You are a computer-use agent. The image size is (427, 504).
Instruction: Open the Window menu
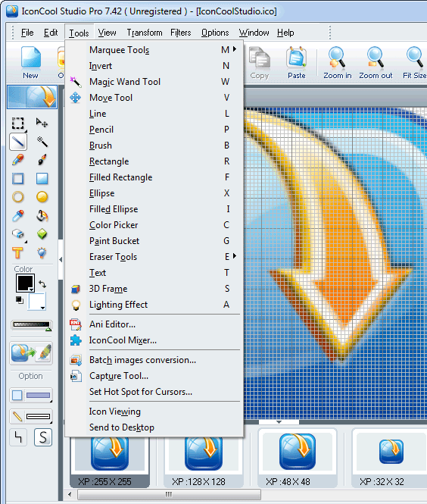(x=254, y=33)
